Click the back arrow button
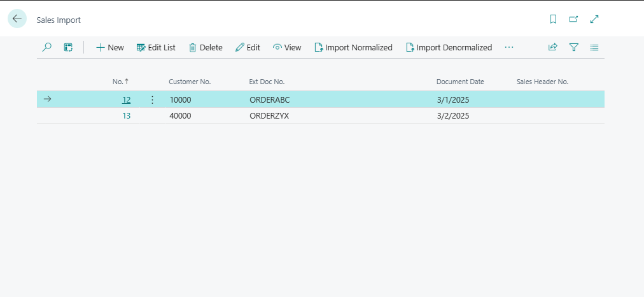 [x=17, y=19]
